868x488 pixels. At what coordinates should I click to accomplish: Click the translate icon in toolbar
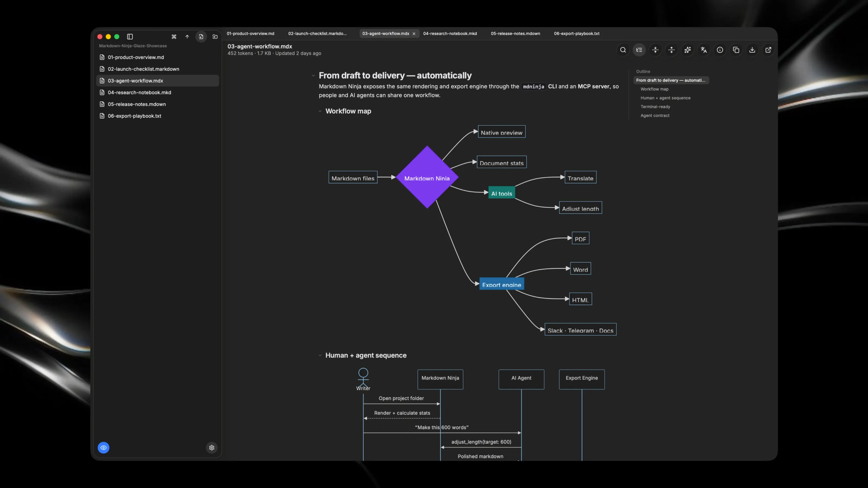pos(704,50)
